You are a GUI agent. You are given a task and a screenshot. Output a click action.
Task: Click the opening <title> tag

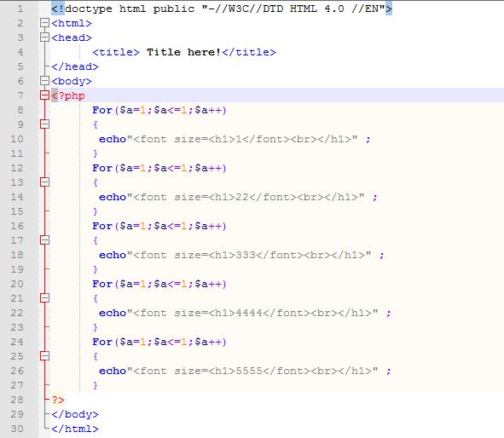point(116,52)
